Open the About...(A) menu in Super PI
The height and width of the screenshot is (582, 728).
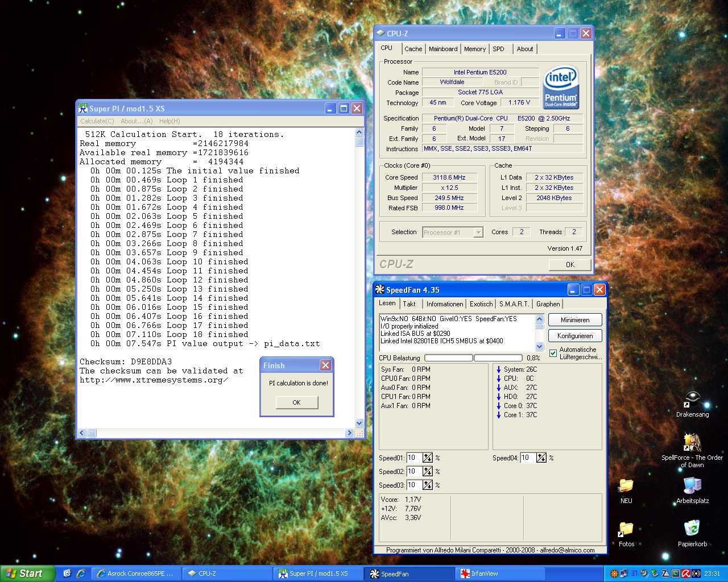(x=136, y=121)
